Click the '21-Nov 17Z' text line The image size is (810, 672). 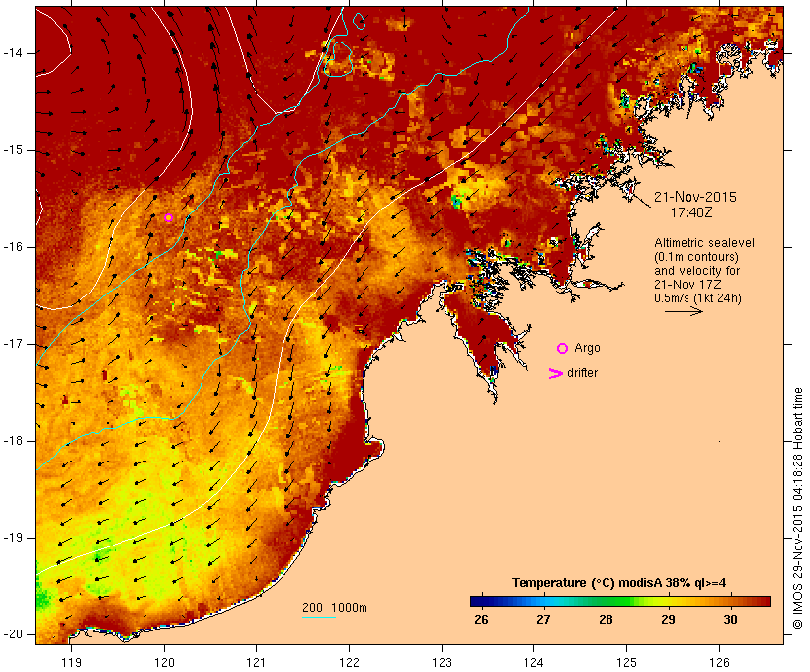tap(688, 285)
